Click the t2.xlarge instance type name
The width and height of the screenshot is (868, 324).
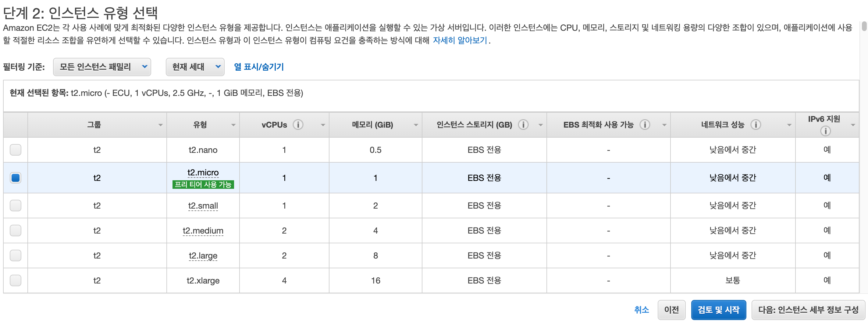(x=203, y=280)
